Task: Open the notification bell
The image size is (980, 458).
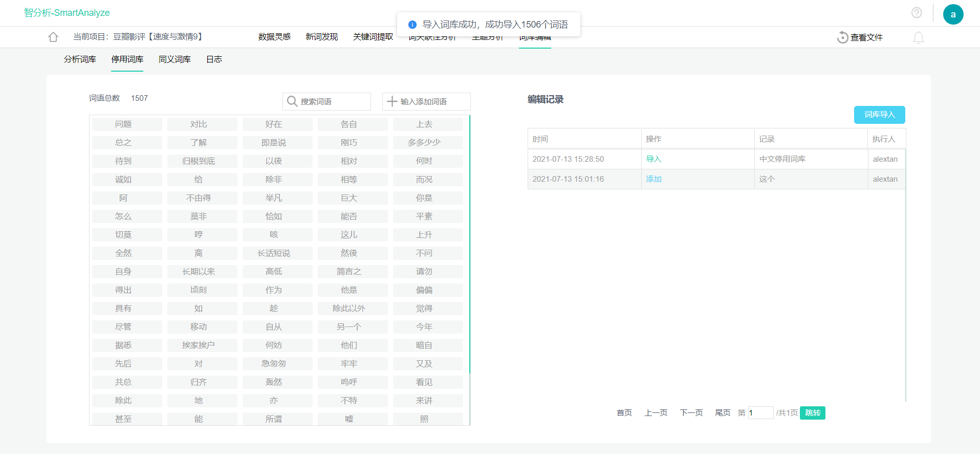Action: point(919,37)
